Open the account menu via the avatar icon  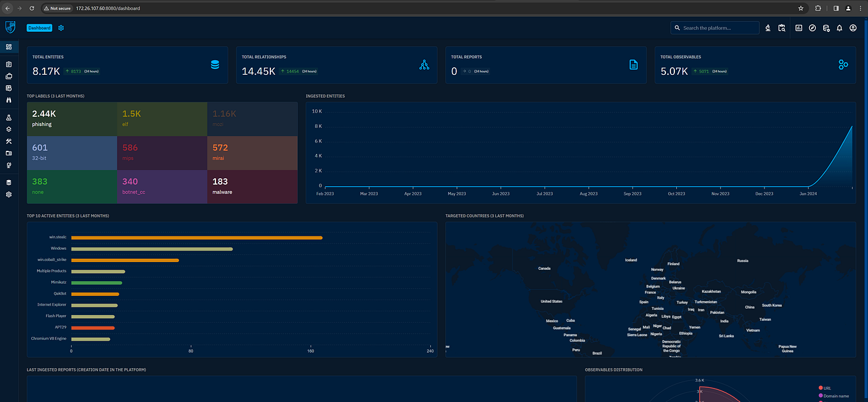[853, 28]
